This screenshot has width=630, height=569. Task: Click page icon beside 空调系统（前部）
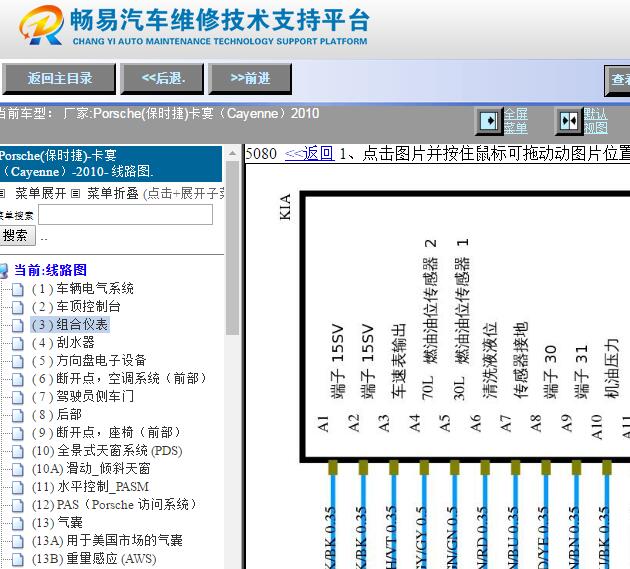point(17,379)
